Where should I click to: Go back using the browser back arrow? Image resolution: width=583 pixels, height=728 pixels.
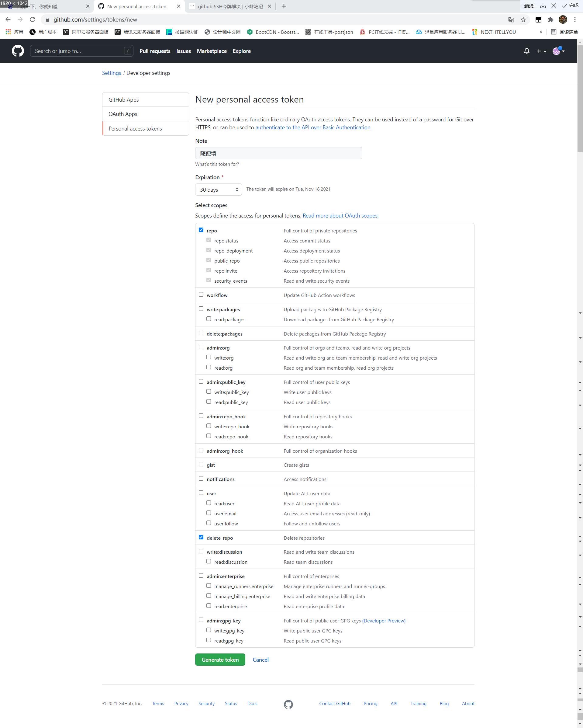pyautogui.click(x=8, y=19)
